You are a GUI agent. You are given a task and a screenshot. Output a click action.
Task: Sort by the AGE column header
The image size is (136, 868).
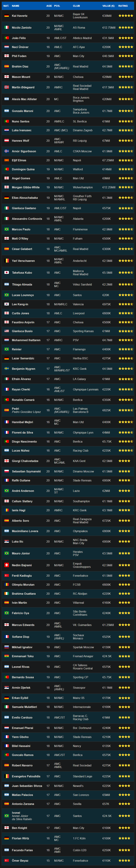click(49, 6)
